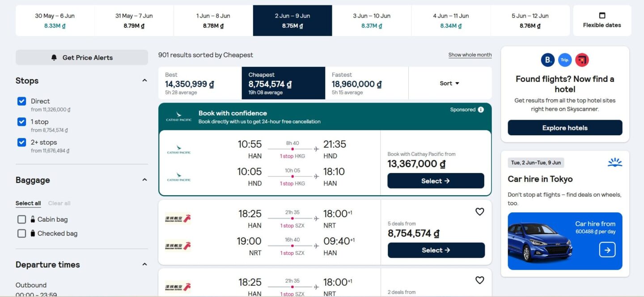Open the Flexible dates calendar icon
This screenshot has width=644, height=297.
(602, 16)
